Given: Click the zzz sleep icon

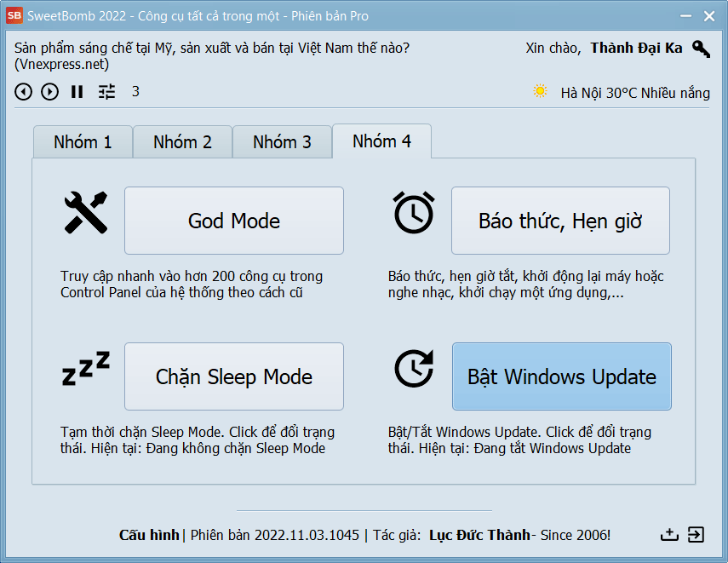Looking at the screenshot, I should [86, 369].
